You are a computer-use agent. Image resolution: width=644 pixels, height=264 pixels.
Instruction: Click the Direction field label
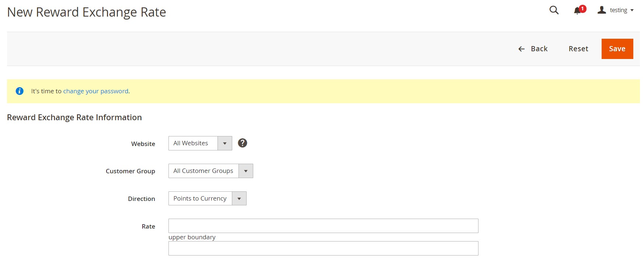tap(141, 199)
